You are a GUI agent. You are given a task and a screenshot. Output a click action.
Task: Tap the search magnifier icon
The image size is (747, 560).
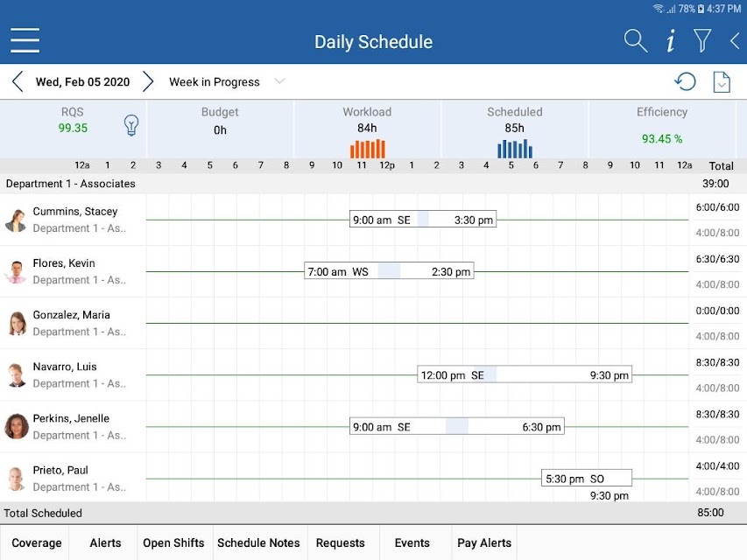tap(636, 40)
